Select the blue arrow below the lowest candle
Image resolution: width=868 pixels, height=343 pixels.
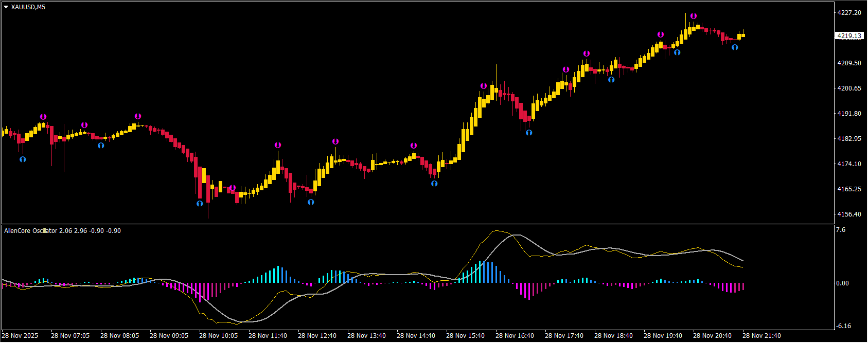200,204
